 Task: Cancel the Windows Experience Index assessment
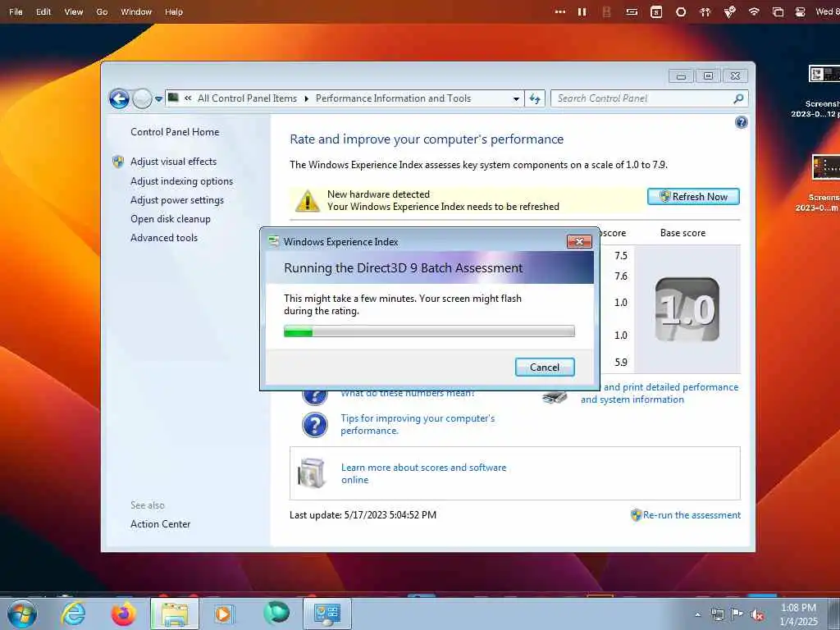coord(545,367)
